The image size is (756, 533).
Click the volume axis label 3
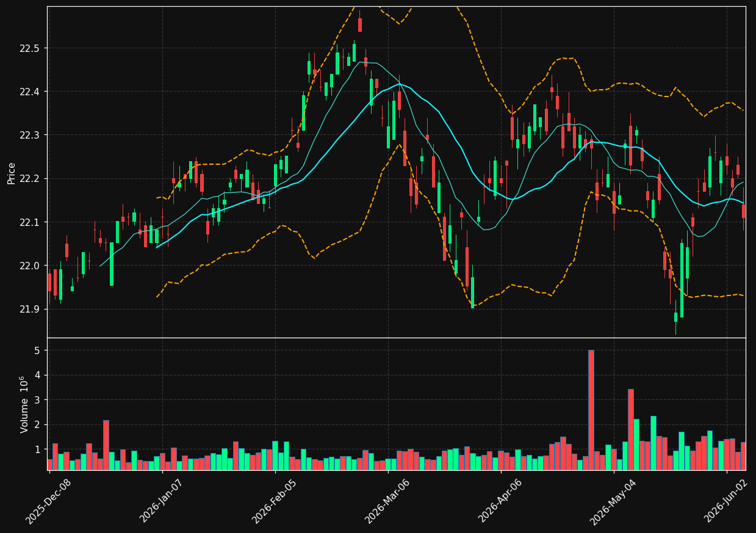tap(37, 400)
